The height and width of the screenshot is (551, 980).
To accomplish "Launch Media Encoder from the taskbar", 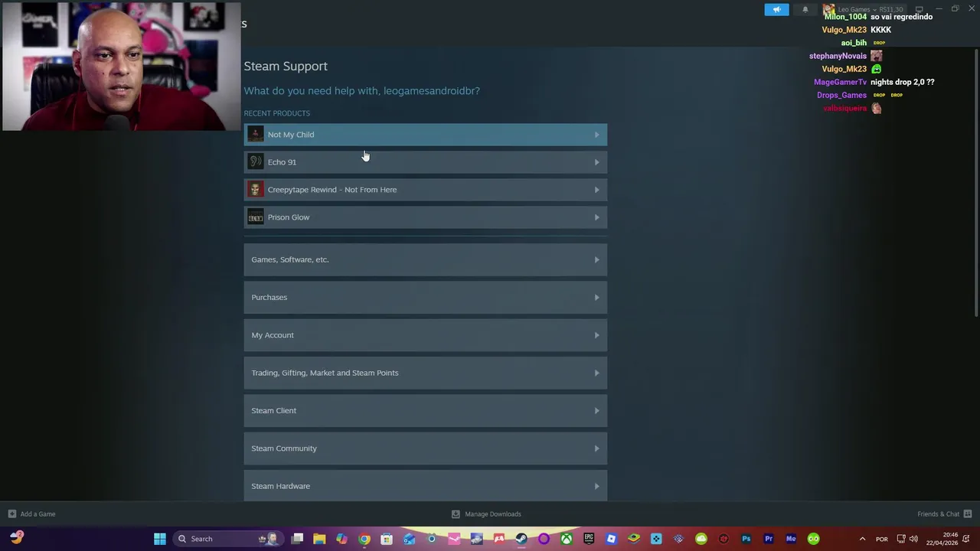I will pos(791,539).
